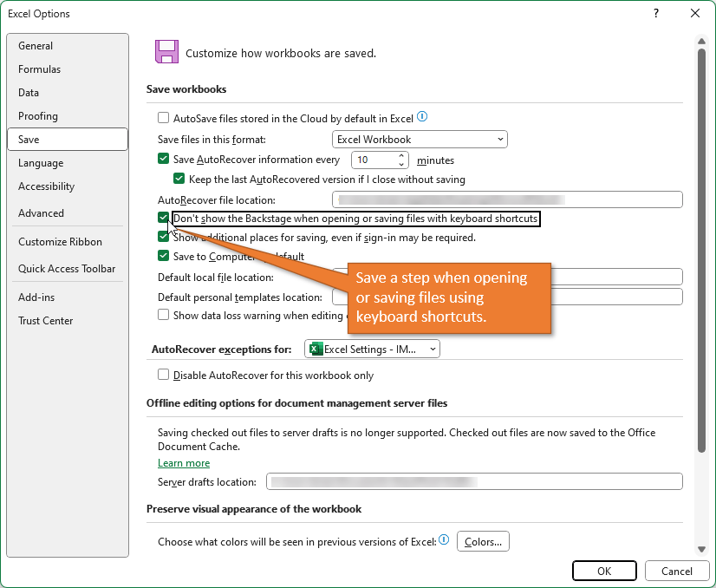
Task: Confirm settings with the OK button
Action: [604, 571]
